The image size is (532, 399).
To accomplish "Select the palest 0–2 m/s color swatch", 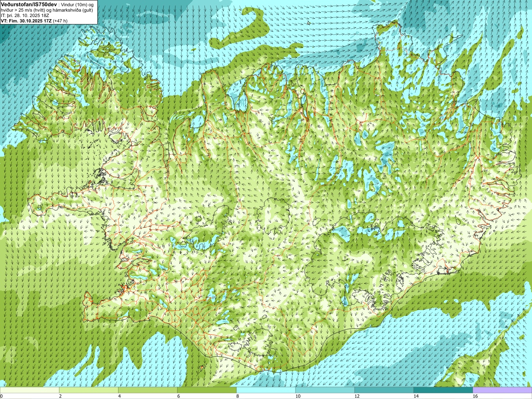I will [30, 390].
